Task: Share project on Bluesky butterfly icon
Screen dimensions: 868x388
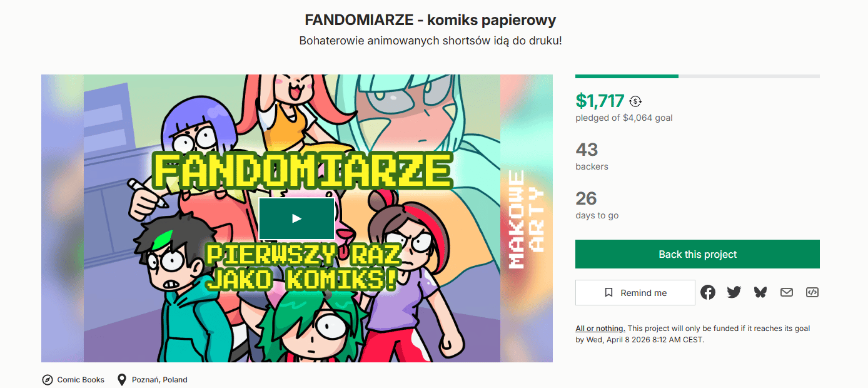Action: pyautogui.click(x=760, y=292)
